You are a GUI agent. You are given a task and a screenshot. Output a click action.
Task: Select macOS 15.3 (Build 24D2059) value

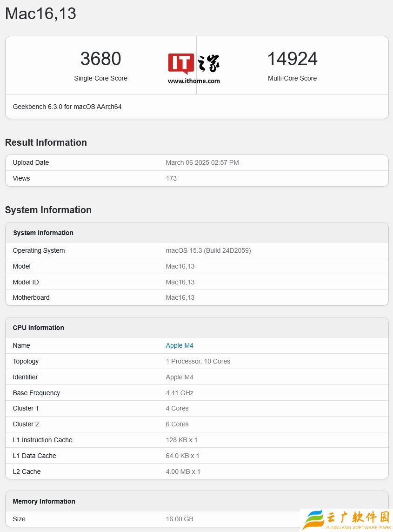click(x=208, y=250)
